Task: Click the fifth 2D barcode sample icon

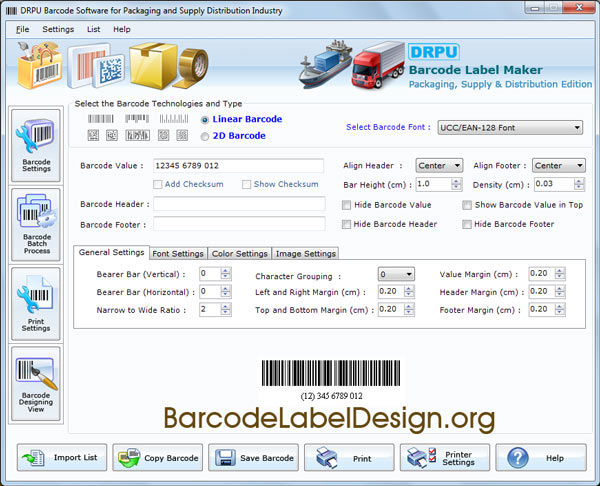Action: point(182,135)
